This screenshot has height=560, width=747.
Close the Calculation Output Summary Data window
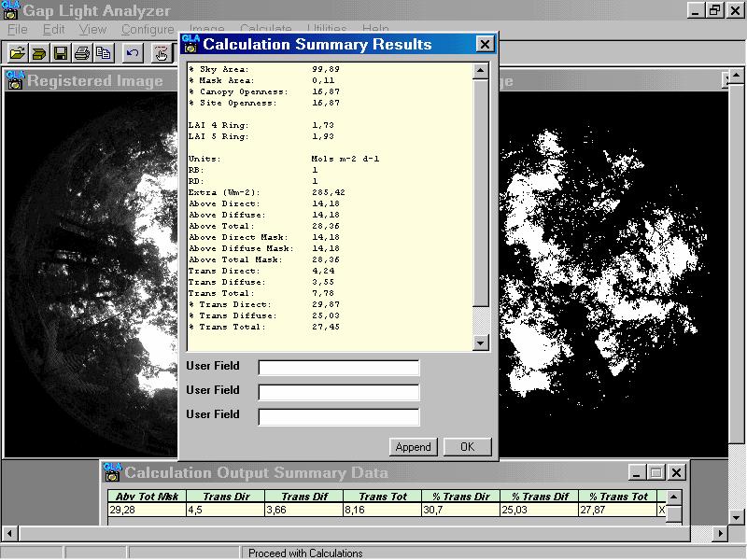coord(676,472)
